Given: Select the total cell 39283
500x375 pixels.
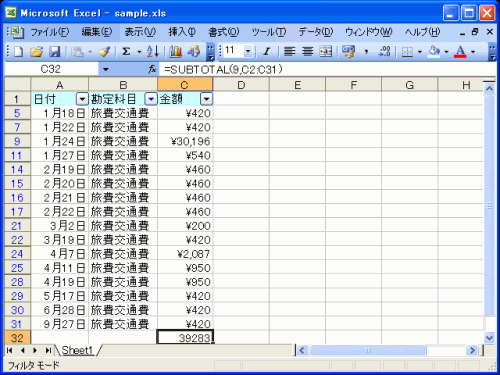Looking at the screenshot, I should point(185,338).
